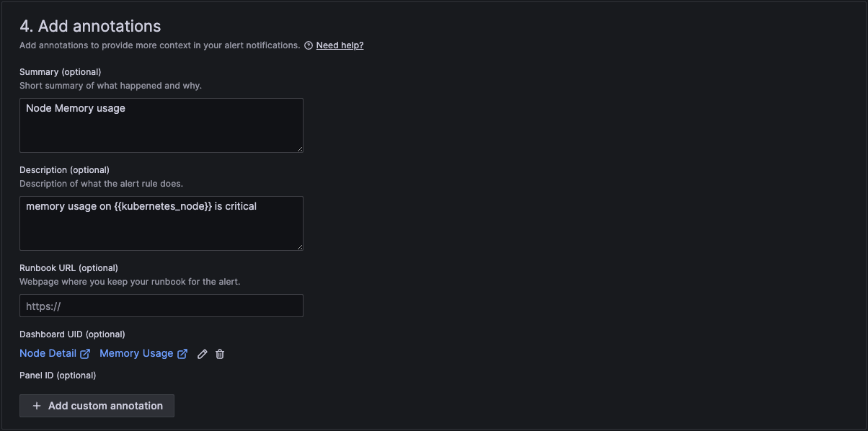
Task: Select the pencil icon to edit Dashboard UID
Action: 202,353
